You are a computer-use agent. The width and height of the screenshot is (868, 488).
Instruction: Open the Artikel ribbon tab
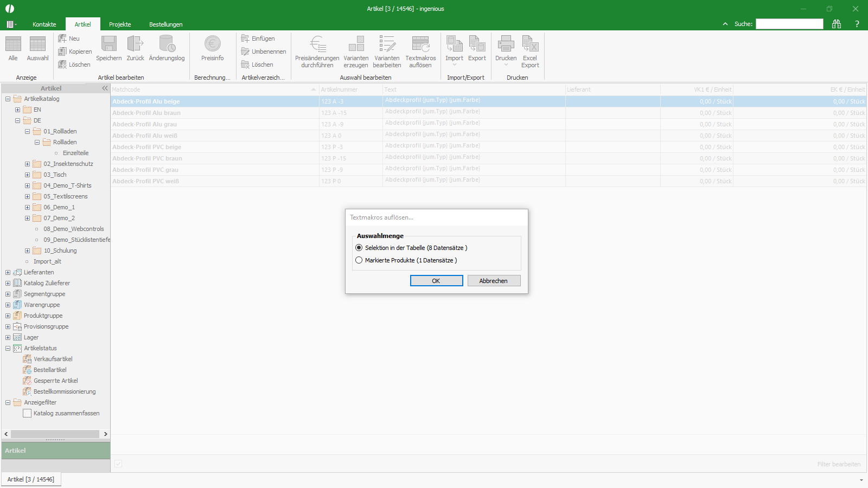pos(82,24)
